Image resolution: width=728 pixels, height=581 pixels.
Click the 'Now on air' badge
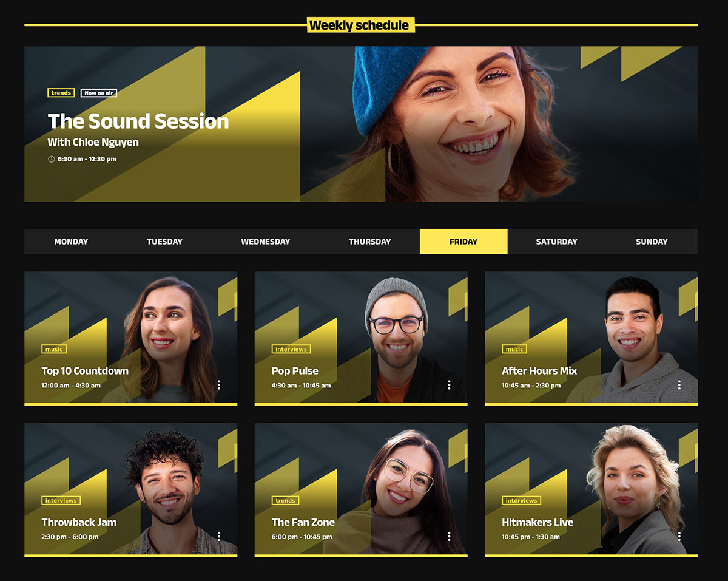click(99, 93)
